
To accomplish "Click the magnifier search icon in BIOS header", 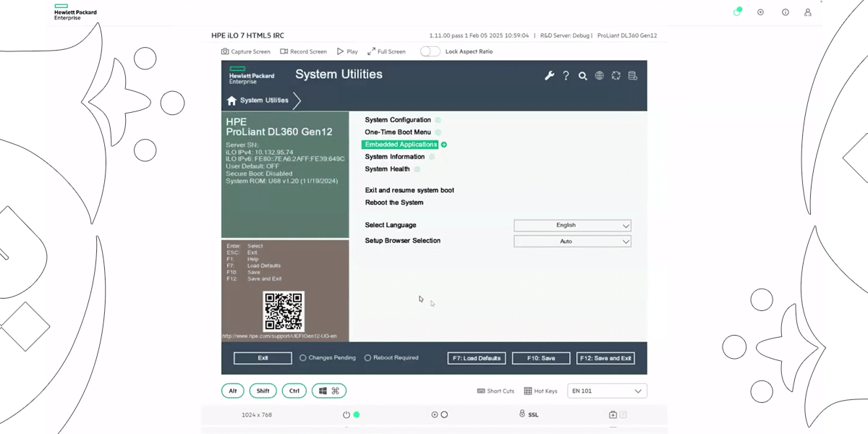I will [582, 76].
